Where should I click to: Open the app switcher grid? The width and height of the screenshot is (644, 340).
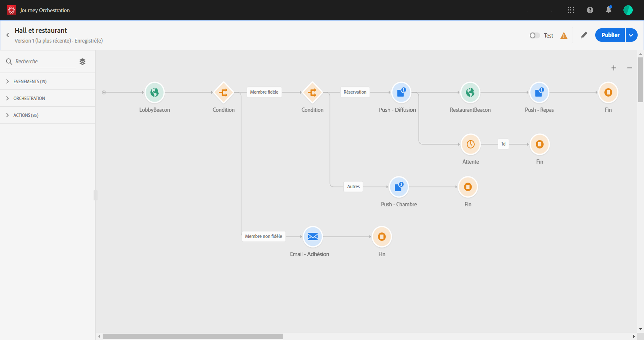click(571, 10)
